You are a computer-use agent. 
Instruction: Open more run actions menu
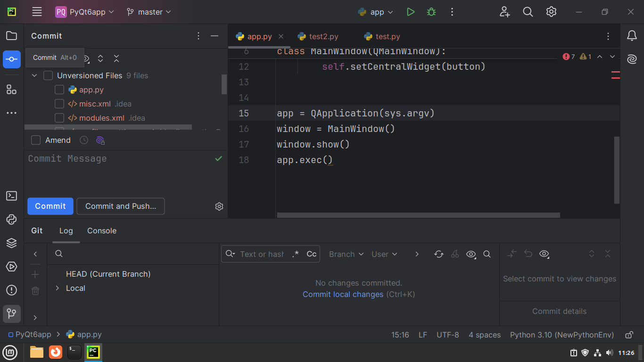pos(452,12)
